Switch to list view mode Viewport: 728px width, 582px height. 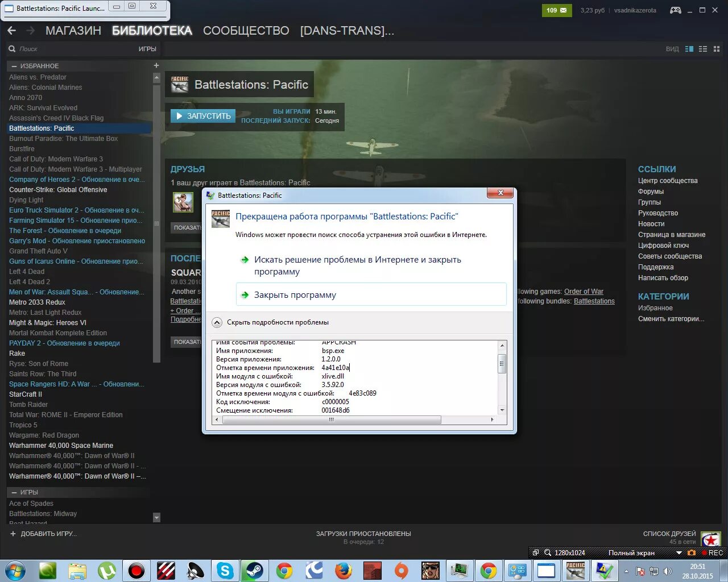(703, 49)
